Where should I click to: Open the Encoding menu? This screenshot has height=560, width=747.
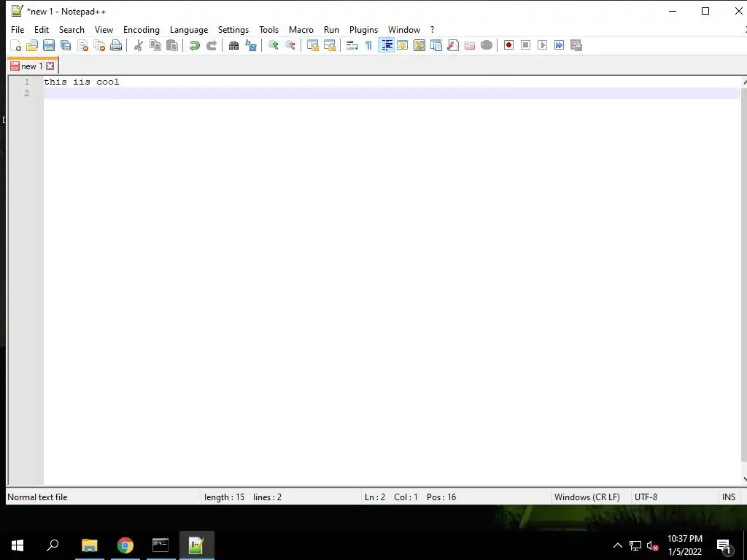[142, 29]
